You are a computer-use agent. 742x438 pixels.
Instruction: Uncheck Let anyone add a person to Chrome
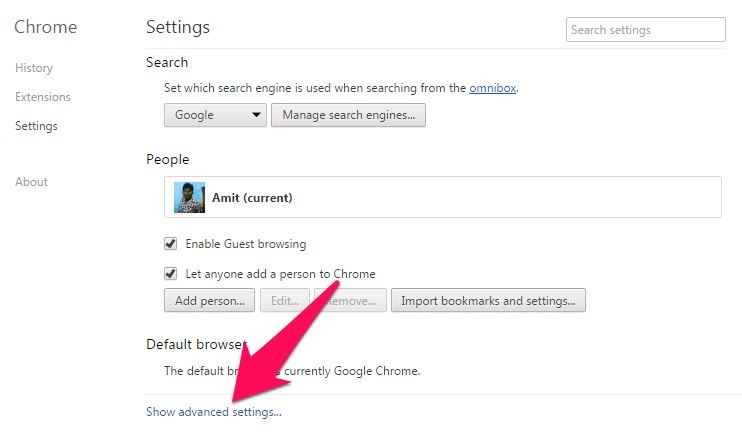click(x=170, y=273)
